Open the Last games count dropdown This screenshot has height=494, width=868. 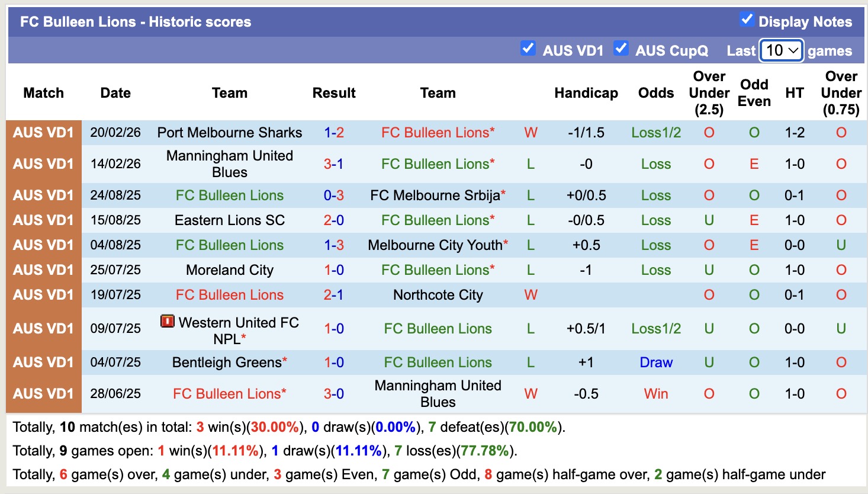tap(782, 50)
